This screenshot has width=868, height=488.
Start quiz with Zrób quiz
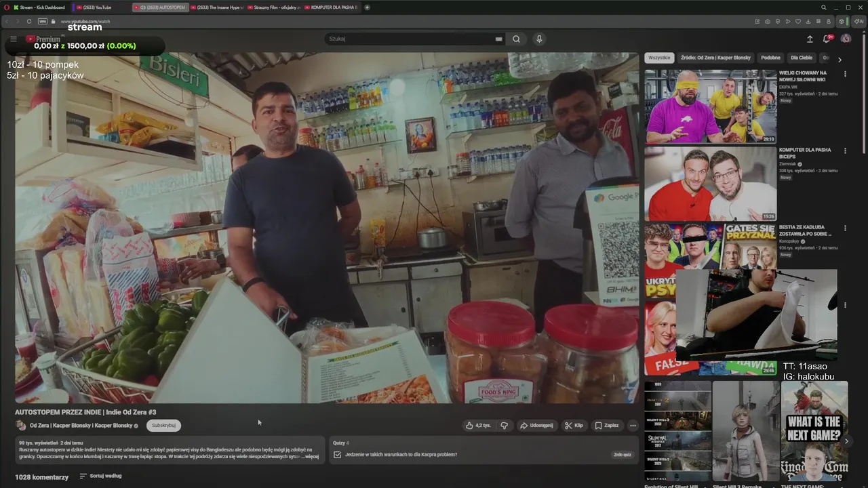[x=622, y=455]
